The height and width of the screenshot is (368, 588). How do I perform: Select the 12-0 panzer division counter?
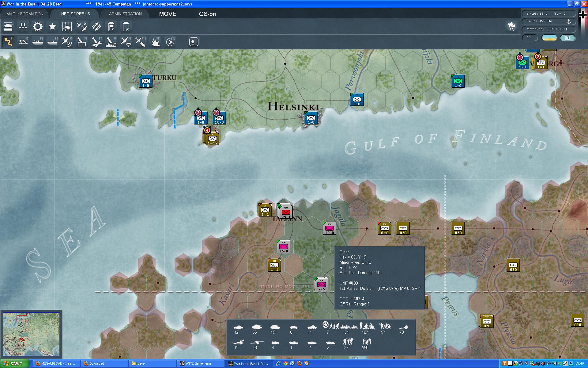point(330,228)
